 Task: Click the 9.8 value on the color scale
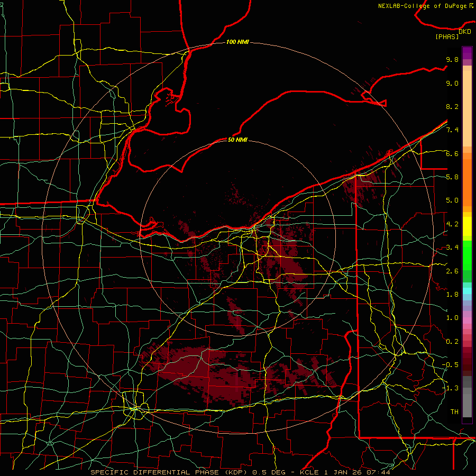pyautogui.click(x=452, y=59)
